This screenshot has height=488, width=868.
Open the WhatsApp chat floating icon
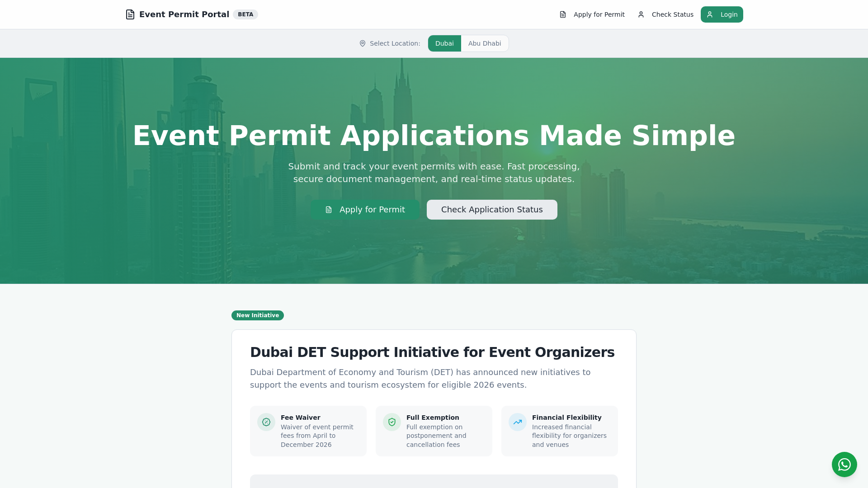pos(844,465)
